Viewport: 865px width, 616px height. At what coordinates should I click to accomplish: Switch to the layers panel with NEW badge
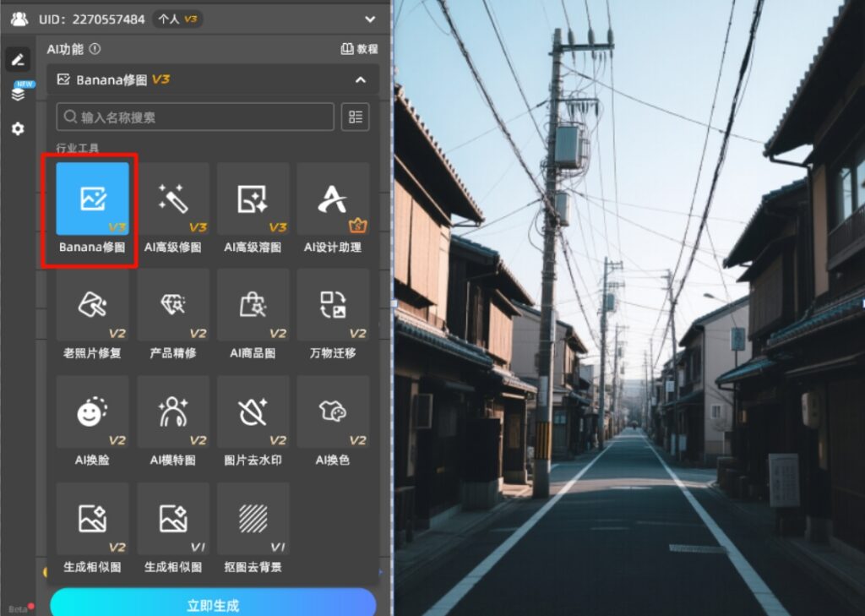pos(20,93)
